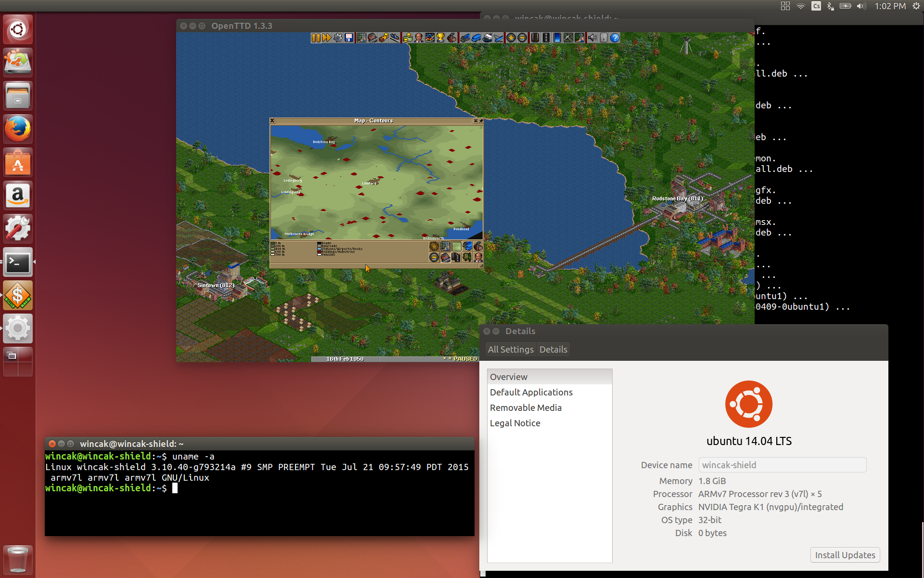Image resolution: width=924 pixels, height=578 pixels.
Task: Expand the game options gear dropdown
Action: pos(338,38)
